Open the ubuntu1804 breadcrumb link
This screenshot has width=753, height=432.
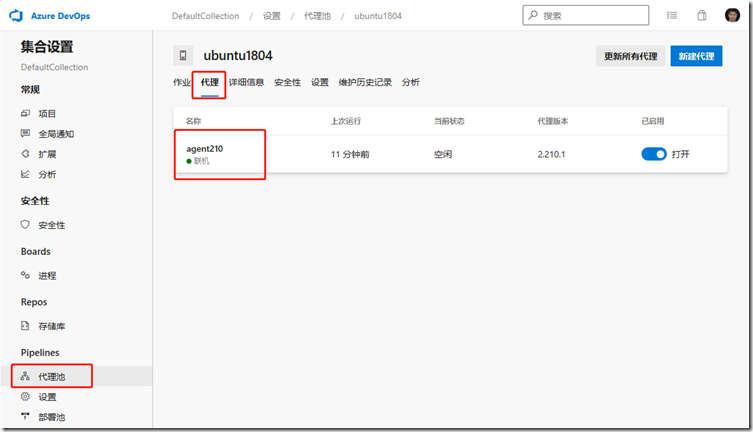(x=378, y=16)
